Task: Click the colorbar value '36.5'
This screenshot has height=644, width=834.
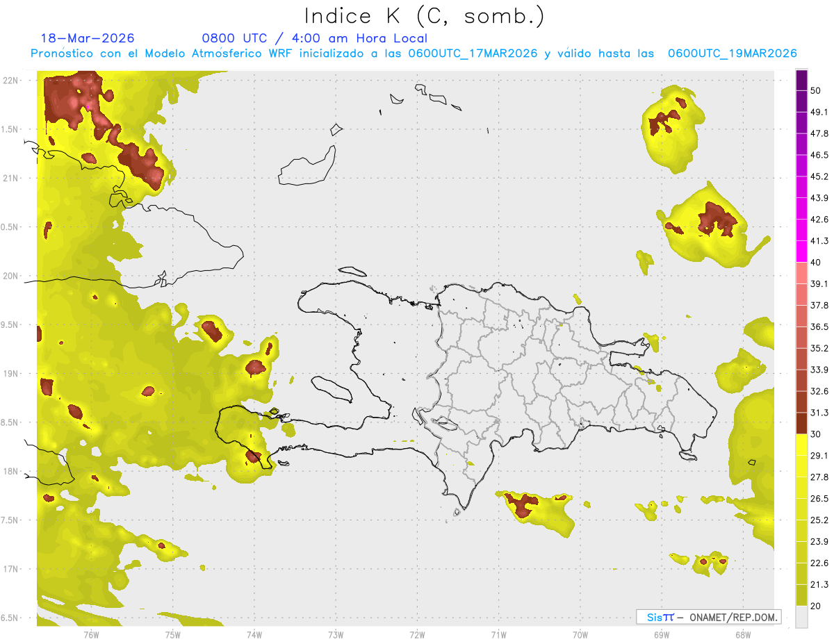Action: tap(819, 327)
